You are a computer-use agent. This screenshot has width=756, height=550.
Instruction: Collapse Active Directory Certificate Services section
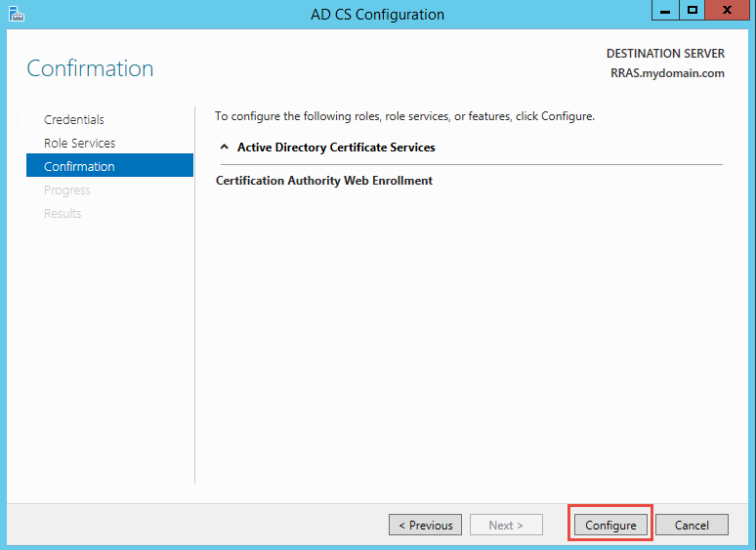pyautogui.click(x=225, y=147)
